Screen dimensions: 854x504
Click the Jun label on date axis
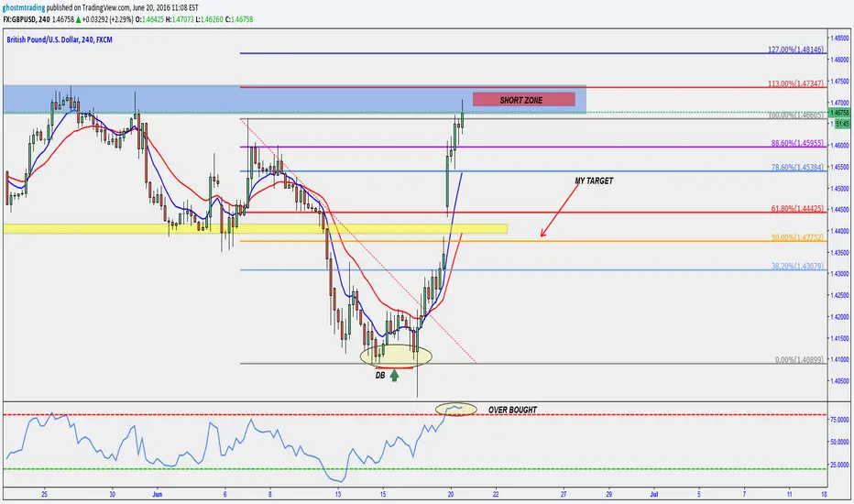pos(158,494)
